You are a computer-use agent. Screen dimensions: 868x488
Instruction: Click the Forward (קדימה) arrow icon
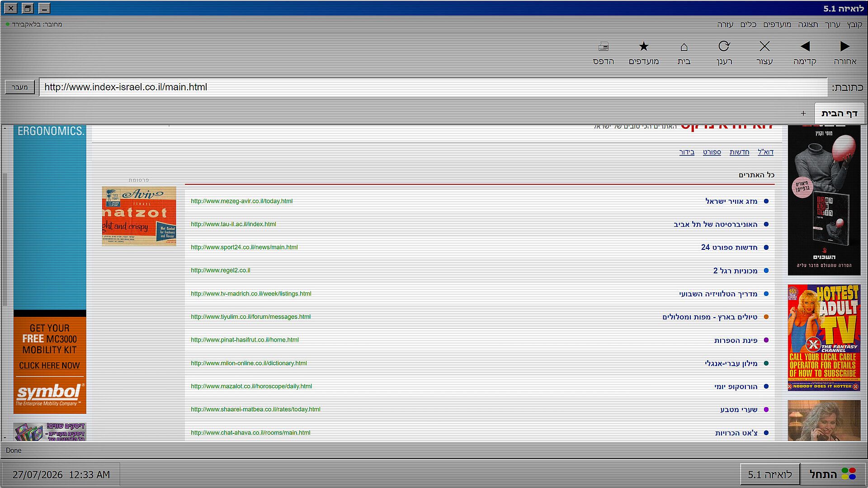805,46
